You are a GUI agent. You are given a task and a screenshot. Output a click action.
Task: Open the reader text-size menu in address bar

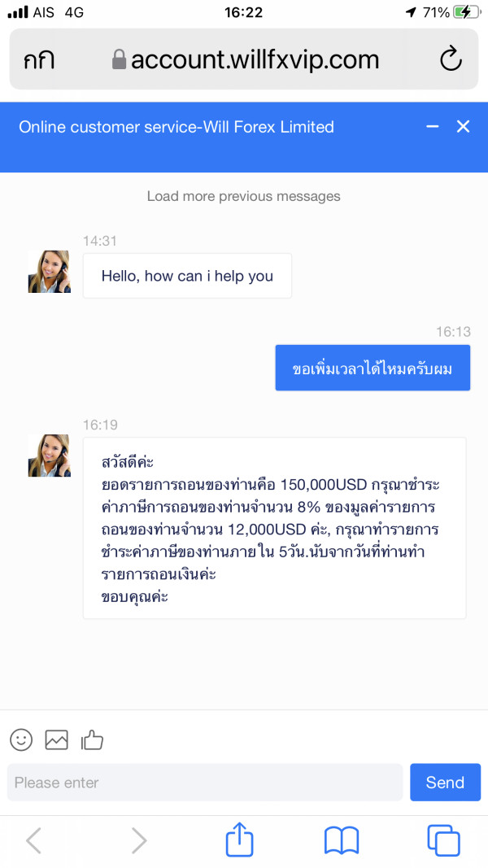(x=40, y=59)
